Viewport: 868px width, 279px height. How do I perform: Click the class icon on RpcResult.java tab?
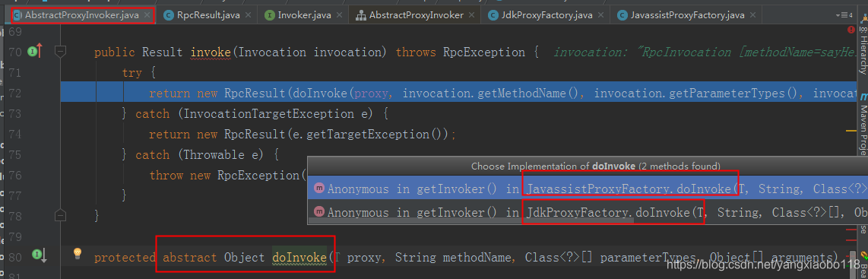tap(168, 15)
